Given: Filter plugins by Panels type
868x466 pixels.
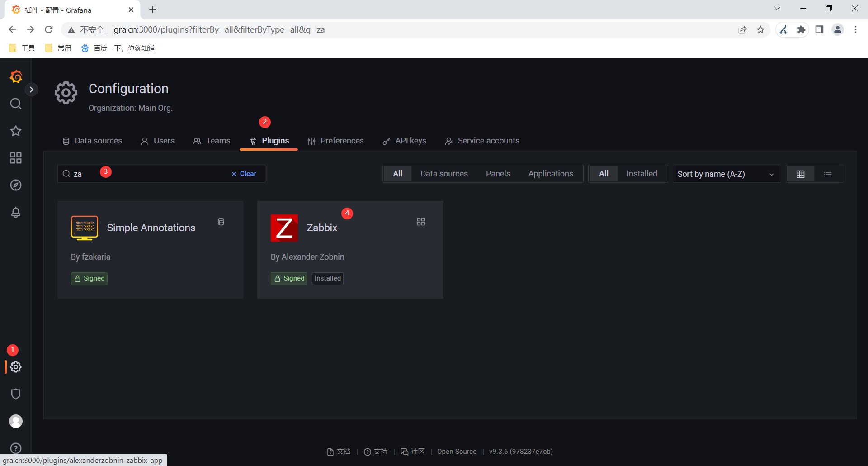Looking at the screenshot, I should [x=498, y=174].
